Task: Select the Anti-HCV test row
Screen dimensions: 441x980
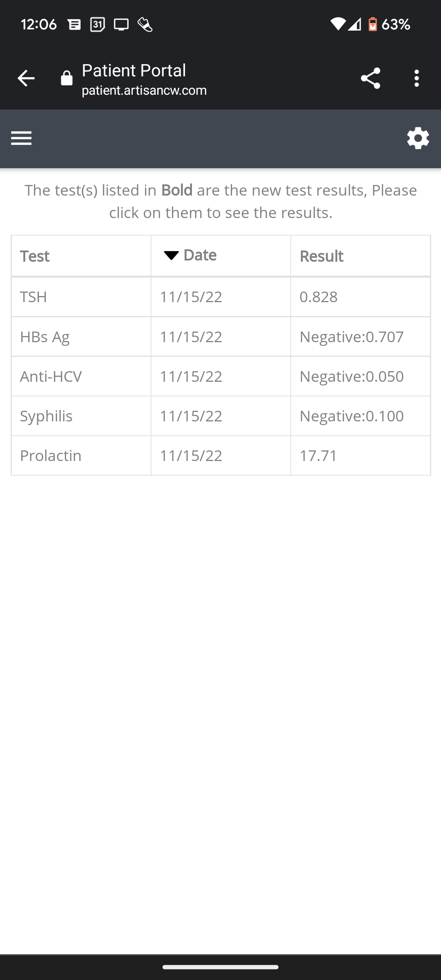Action: 51,376
